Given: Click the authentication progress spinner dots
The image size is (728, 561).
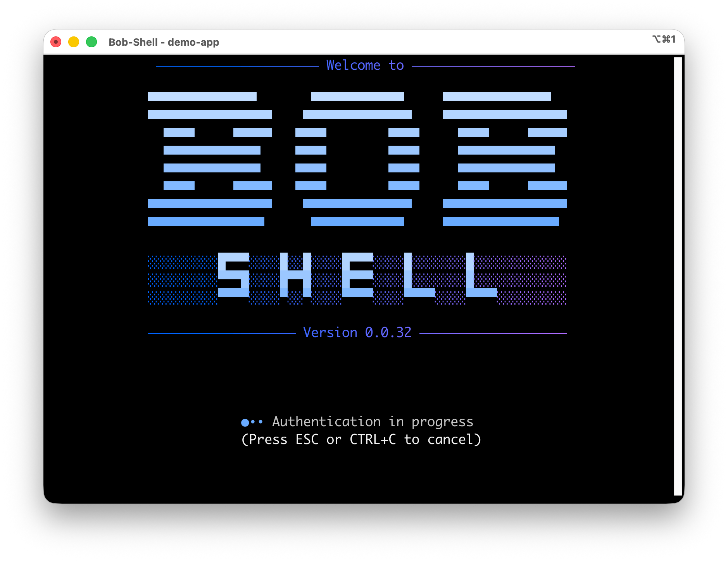Looking at the screenshot, I should tap(252, 422).
